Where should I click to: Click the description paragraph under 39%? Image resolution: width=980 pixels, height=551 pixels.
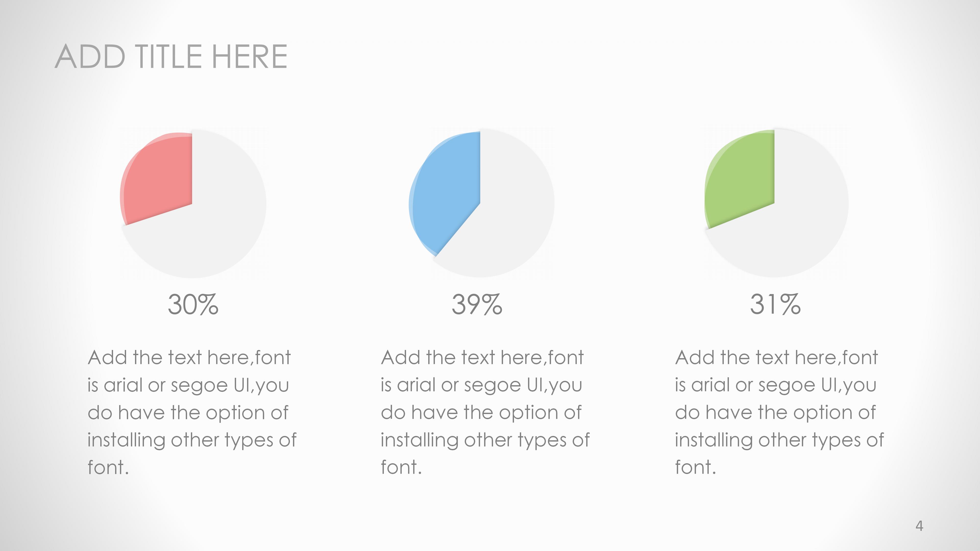(x=485, y=412)
